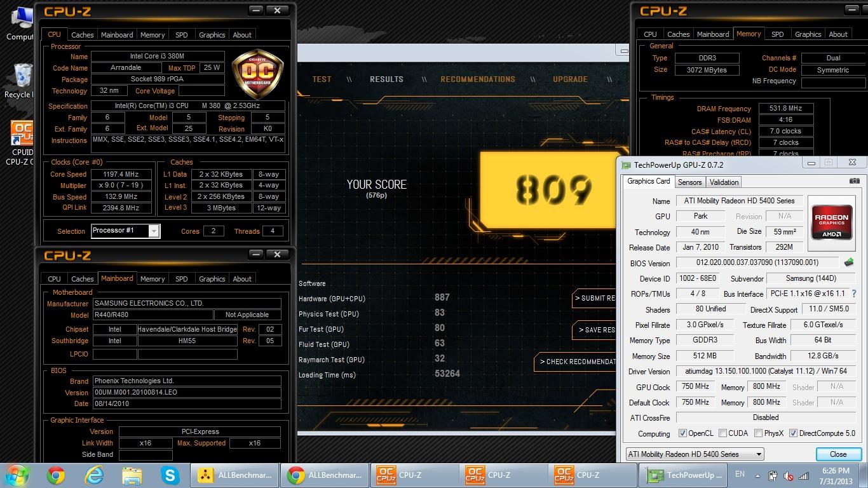This screenshot has width=868, height=488.
Task: Open the Processor #1 selection dropdown
Action: tap(126, 231)
